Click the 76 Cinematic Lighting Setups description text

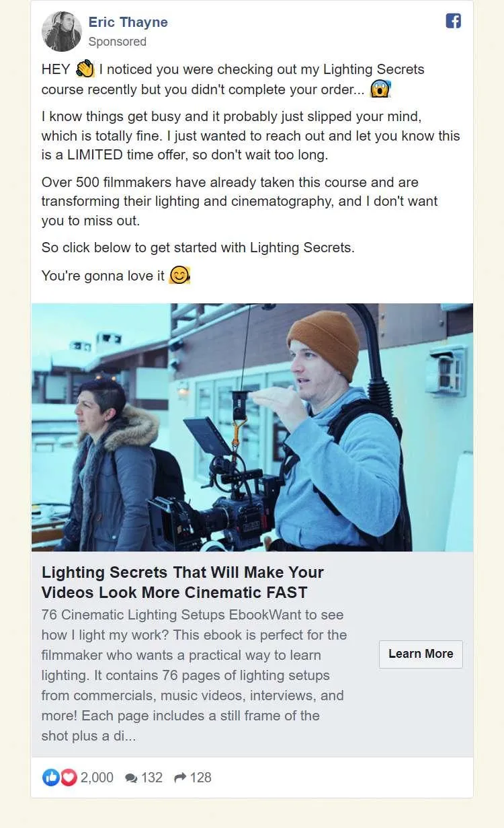tap(194, 675)
